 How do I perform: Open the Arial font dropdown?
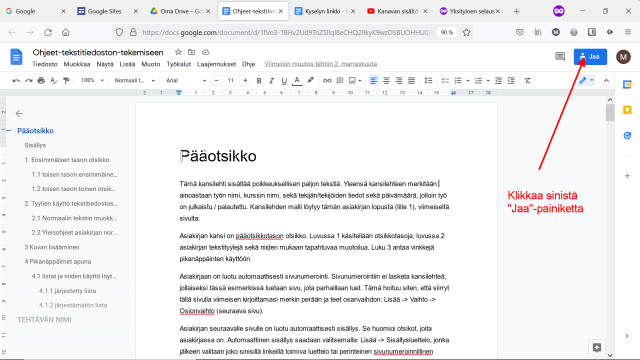186,80
